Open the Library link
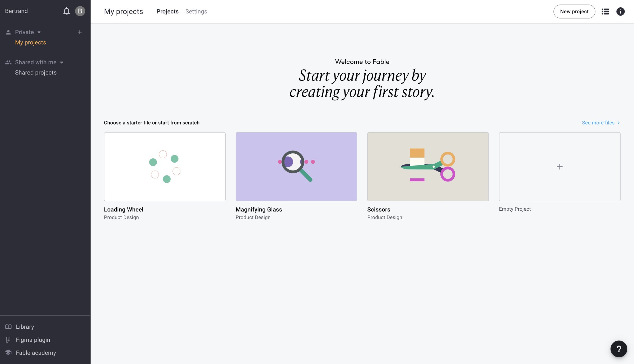This screenshot has height=364, width=634. point(25,327)
